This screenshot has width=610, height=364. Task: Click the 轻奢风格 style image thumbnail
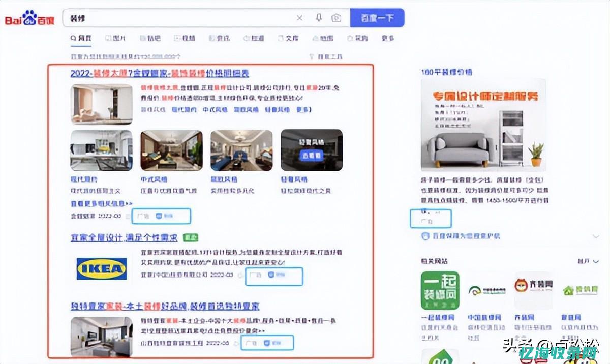311,150
